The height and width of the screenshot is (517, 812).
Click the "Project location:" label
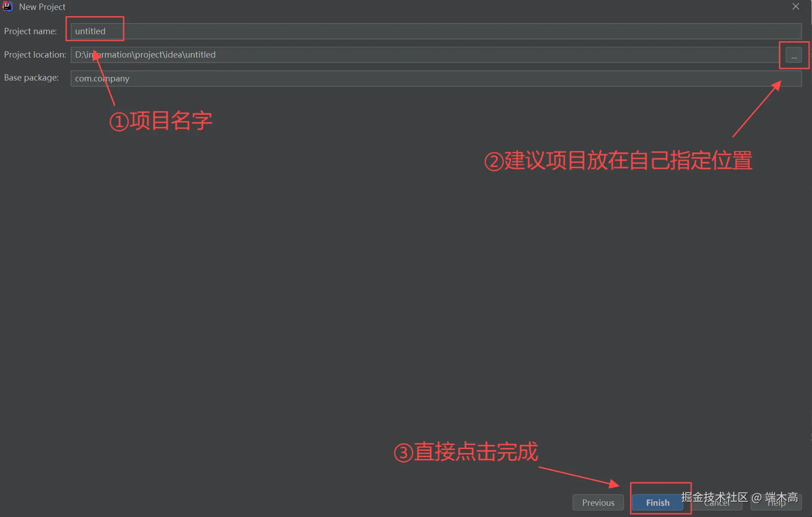pyautogui.click(x=35, y=54)
